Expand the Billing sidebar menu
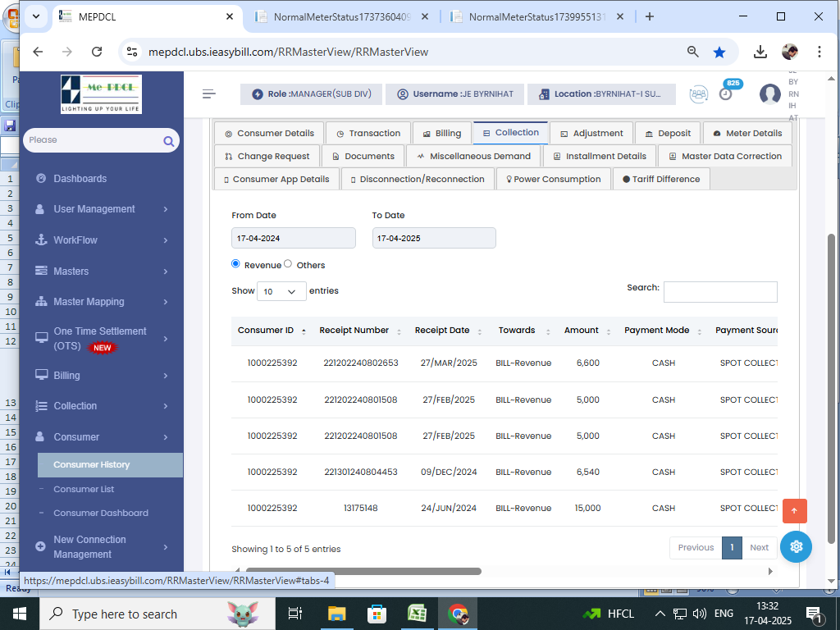Screen dimensions: 840x630 (x=101, y=376)
